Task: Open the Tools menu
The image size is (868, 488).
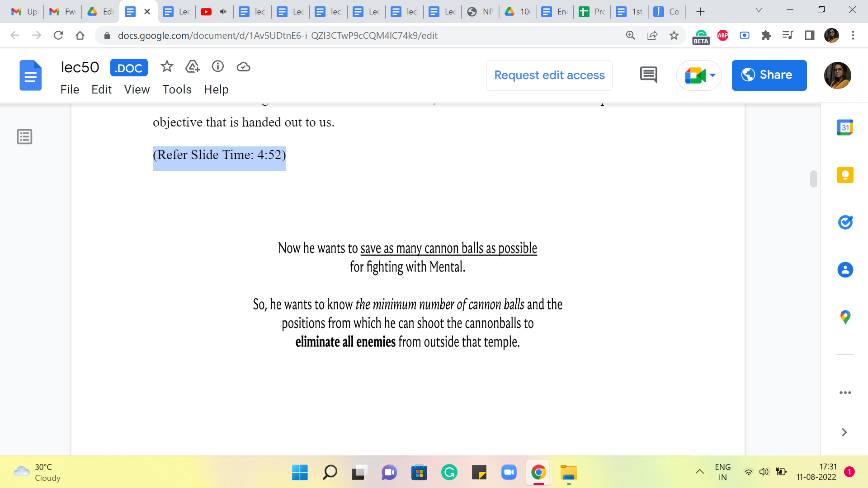Action: [x=177, y=89]
